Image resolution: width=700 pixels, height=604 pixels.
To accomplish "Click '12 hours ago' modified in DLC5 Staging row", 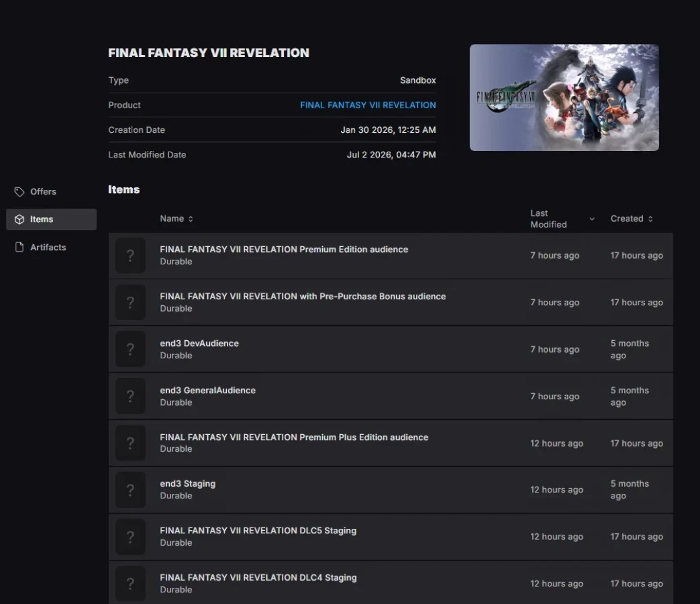I will point(556,537).
